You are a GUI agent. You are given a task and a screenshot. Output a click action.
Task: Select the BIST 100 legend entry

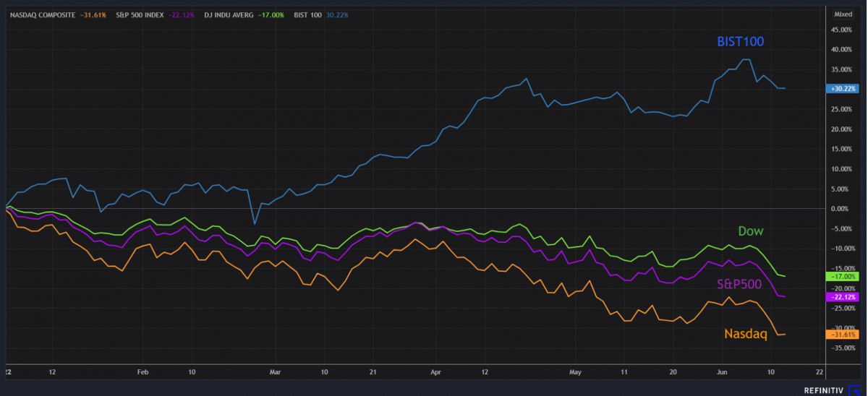321,14
